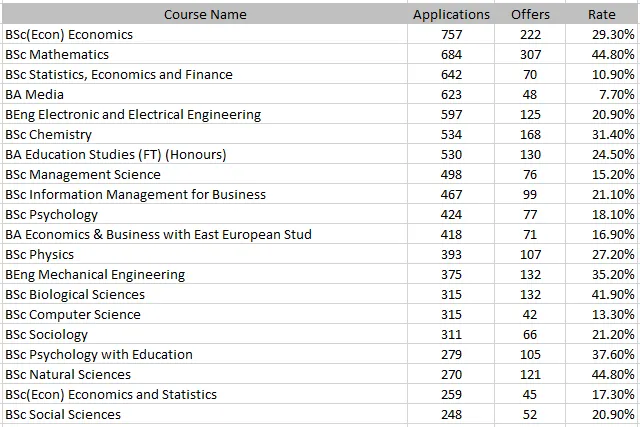Click the offers value 168
The width and height of the screenshot is (640, 427).
pos(530,134)
